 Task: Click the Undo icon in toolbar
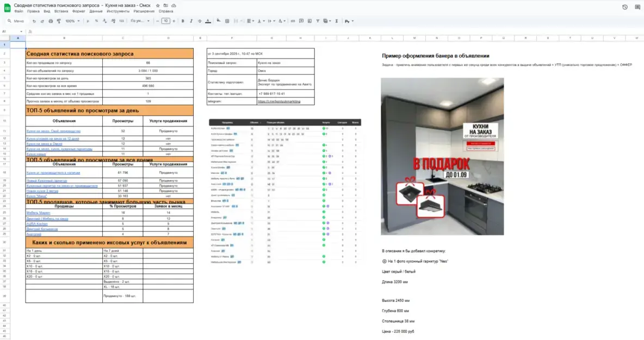34,21
